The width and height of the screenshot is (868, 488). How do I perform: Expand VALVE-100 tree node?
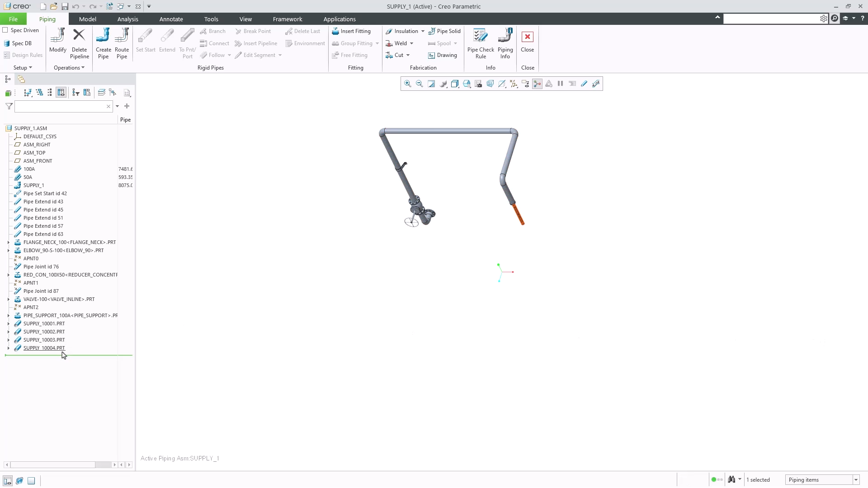(8, 300)
